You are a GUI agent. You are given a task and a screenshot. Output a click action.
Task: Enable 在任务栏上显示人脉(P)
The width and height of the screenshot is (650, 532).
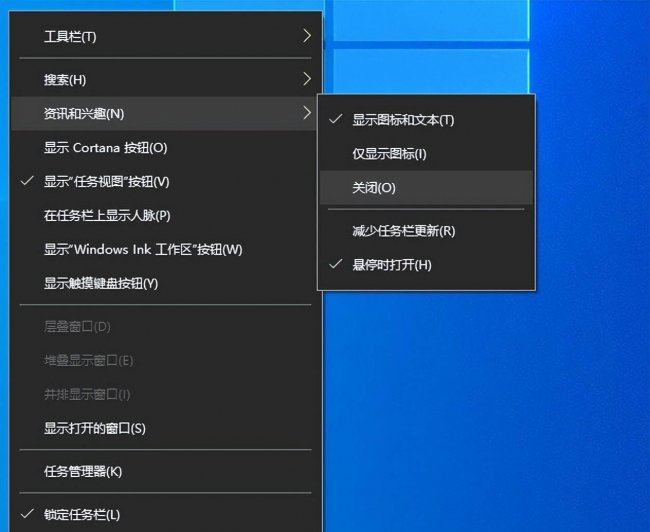pyautogui.click(x=165, y=216)
